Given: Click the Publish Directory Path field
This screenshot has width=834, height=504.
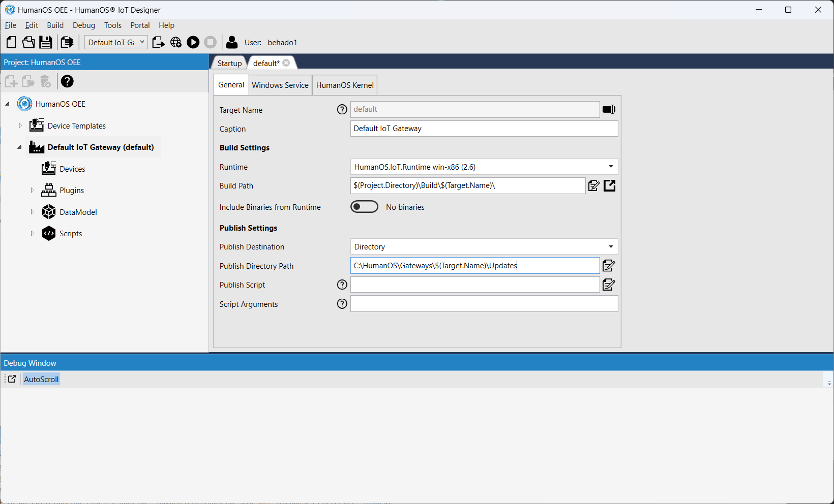Looking at the screenshot, I should coord(475,265).
